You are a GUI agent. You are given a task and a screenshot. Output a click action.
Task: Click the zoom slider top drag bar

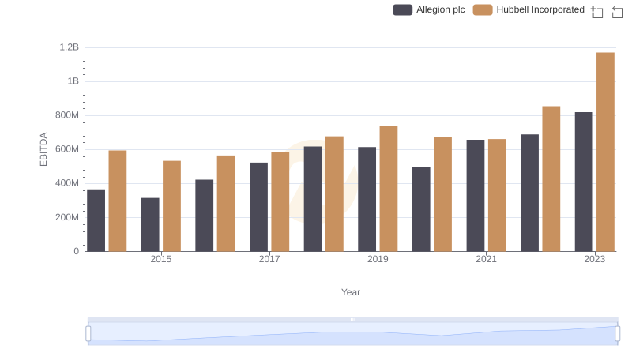click(352, 319)
